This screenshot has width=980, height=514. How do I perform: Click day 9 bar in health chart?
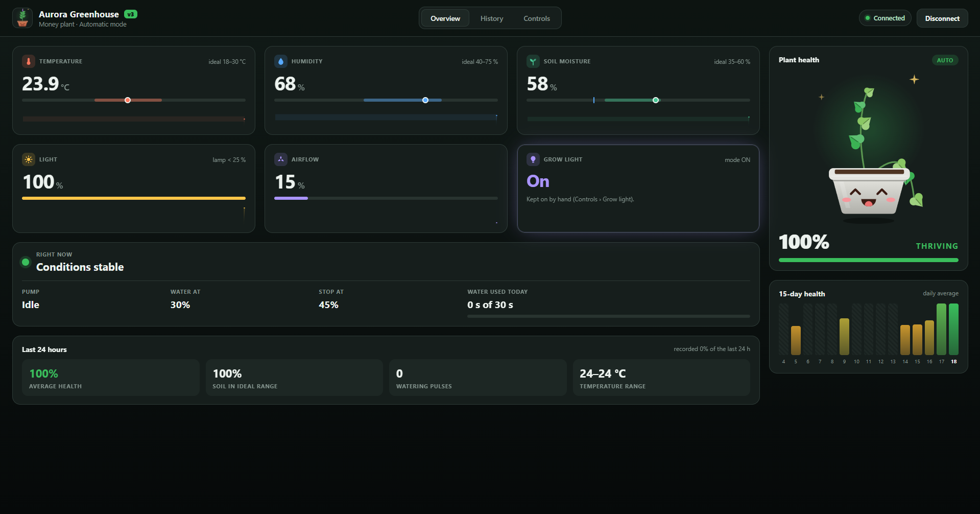click(x=844, y=337)
